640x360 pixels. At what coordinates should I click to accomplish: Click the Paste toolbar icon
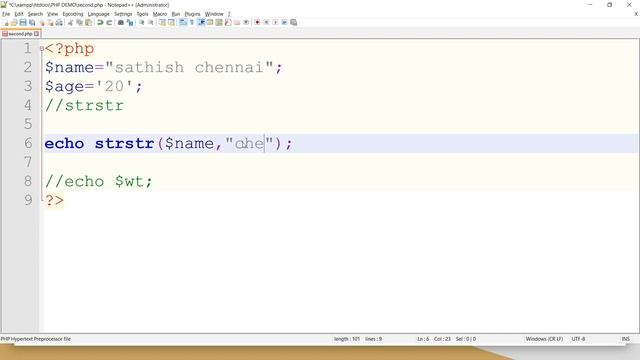[x=88, y=22]
